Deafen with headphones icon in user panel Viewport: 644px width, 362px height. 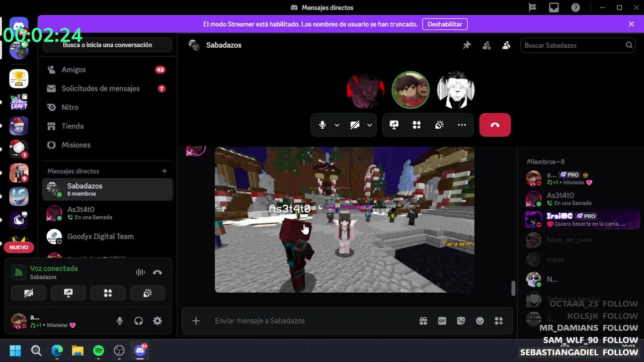[138, 321]
